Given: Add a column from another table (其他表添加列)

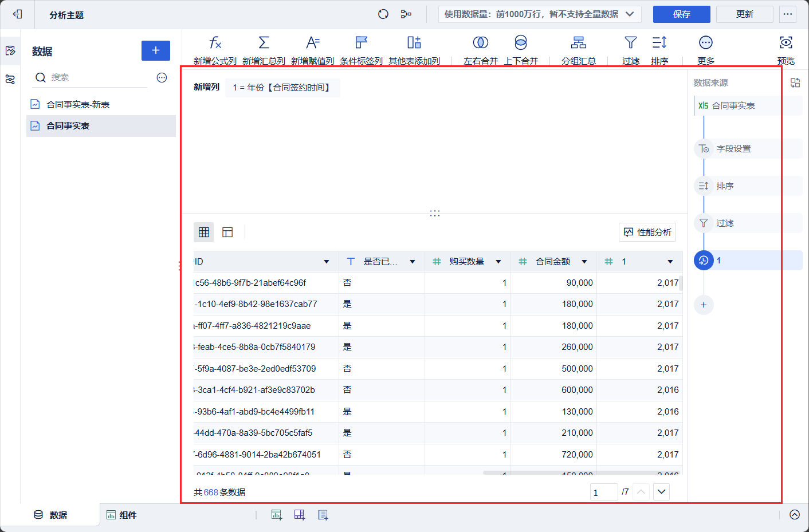Looking at the screenshot, I should click(x=414, y=50).
